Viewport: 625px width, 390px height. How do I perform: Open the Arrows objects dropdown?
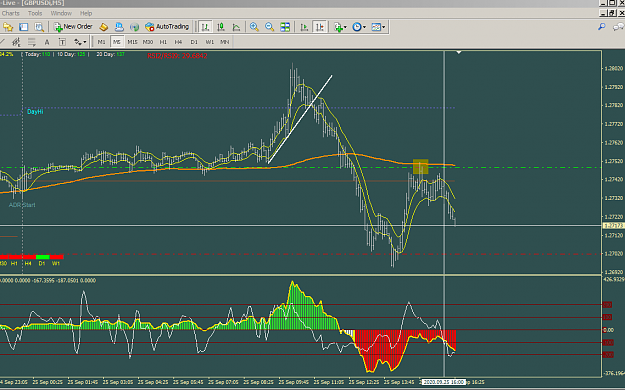pos(80,42)
